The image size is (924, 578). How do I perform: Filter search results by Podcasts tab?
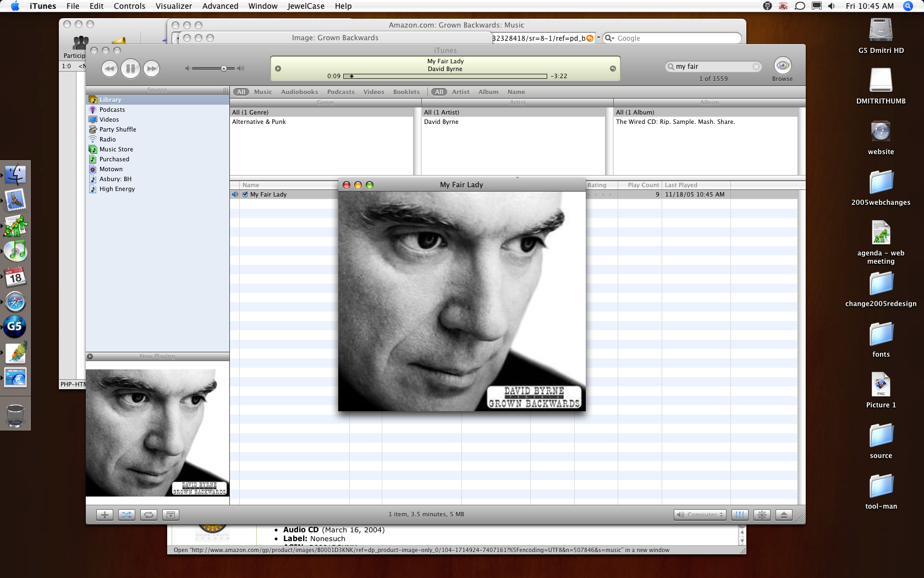(x=340, y=92)
